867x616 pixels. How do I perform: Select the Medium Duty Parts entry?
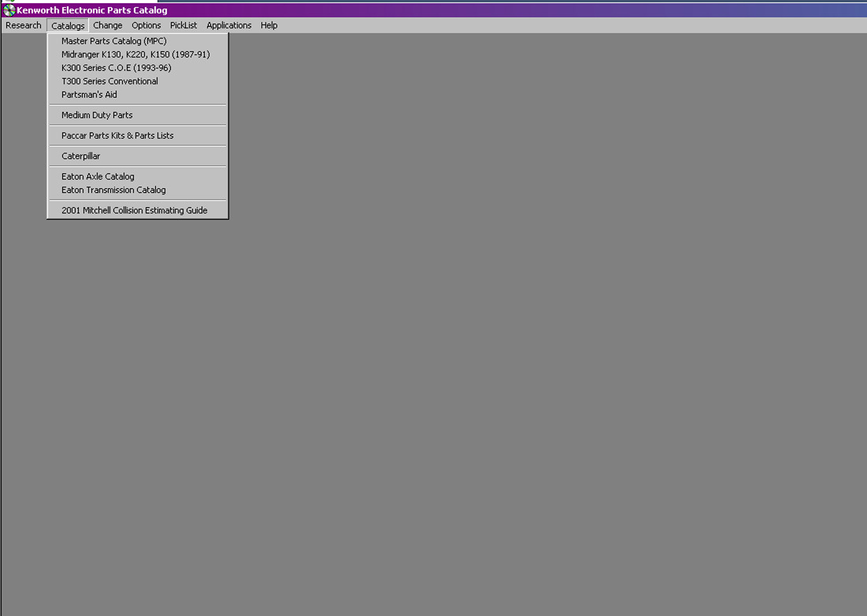tap(97, 115)
